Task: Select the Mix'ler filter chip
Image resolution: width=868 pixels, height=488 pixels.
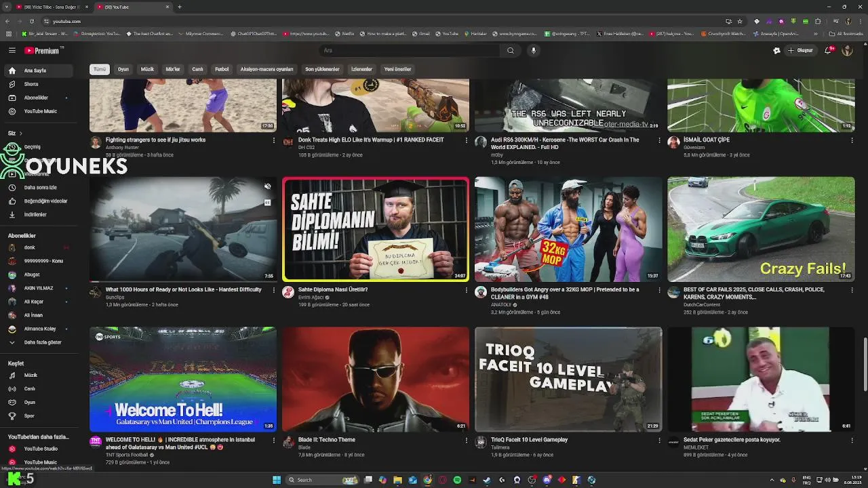Action: 173,69
